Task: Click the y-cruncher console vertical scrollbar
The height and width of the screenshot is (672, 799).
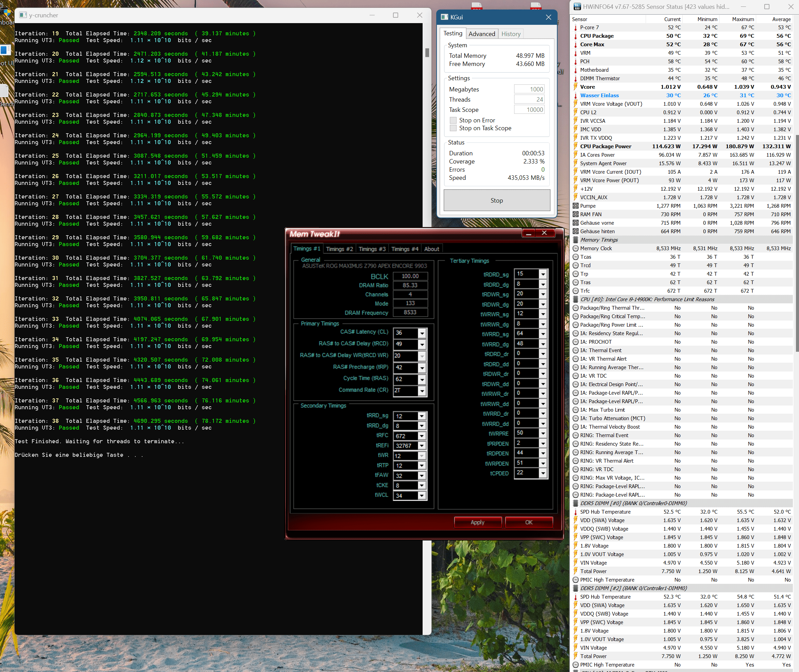Action: [x=427, y=53]
